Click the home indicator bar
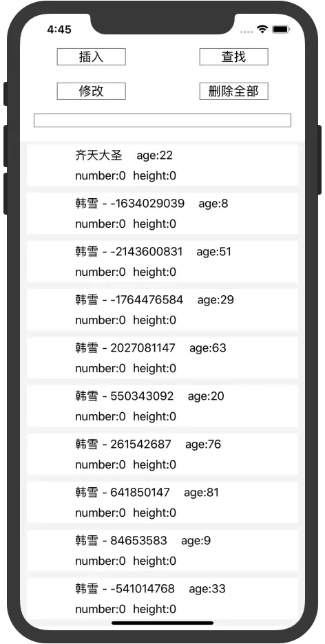Image resolution: width=325 pixels, height=644 pixels. [162, 623]
